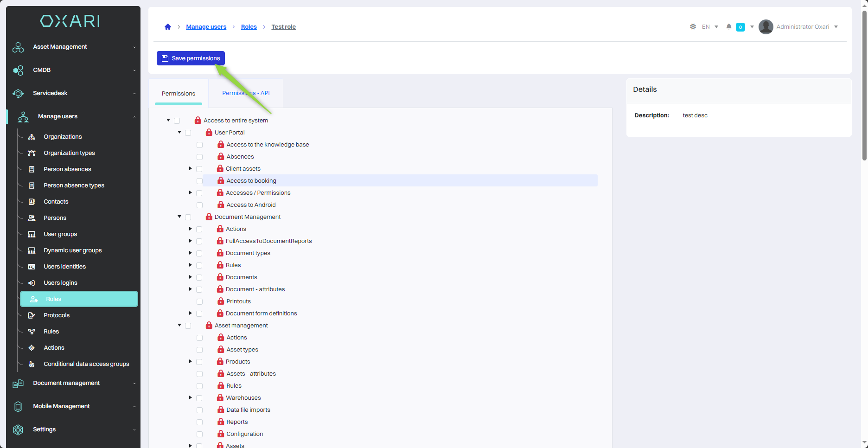868x448 pixels.
Task: Tick the Printouts permission checkbox
Action: [x=199, y=301]
